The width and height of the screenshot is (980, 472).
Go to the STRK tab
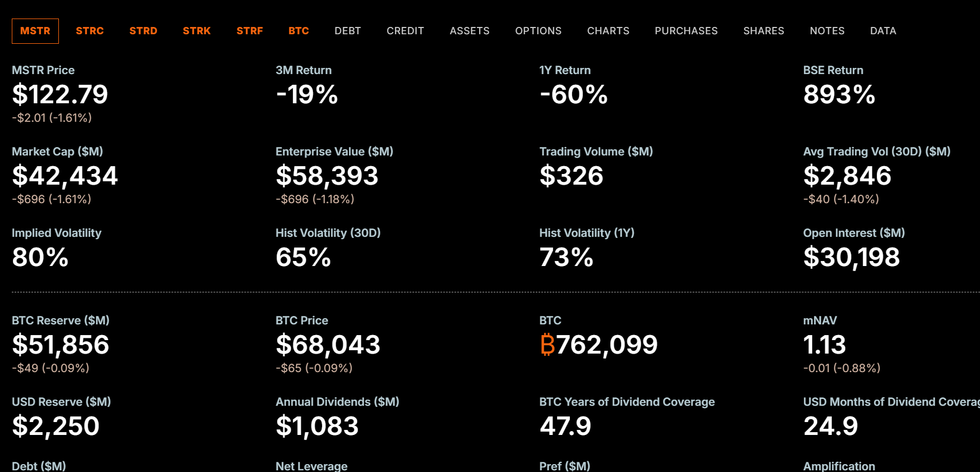click(196, 31)
